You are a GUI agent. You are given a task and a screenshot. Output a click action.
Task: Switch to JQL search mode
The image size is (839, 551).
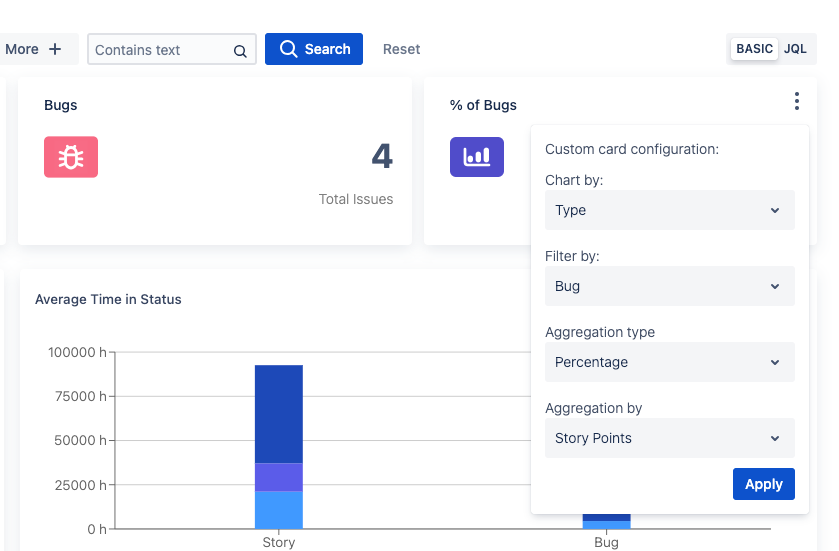coord(795,49)
